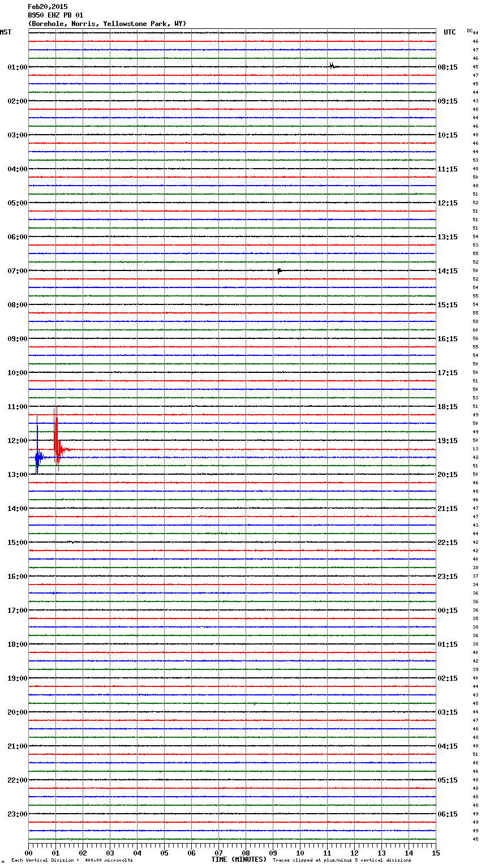Click the '06:00' MST time label
Image resolution: width=481 pixels, height=868 pixels.
pyautogui.click(x=18, y=237)
